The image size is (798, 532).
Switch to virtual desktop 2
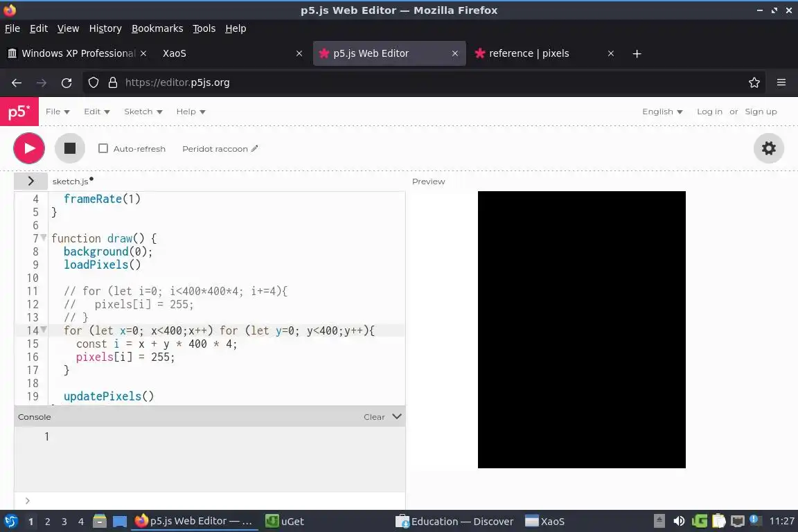pos(47,522)
